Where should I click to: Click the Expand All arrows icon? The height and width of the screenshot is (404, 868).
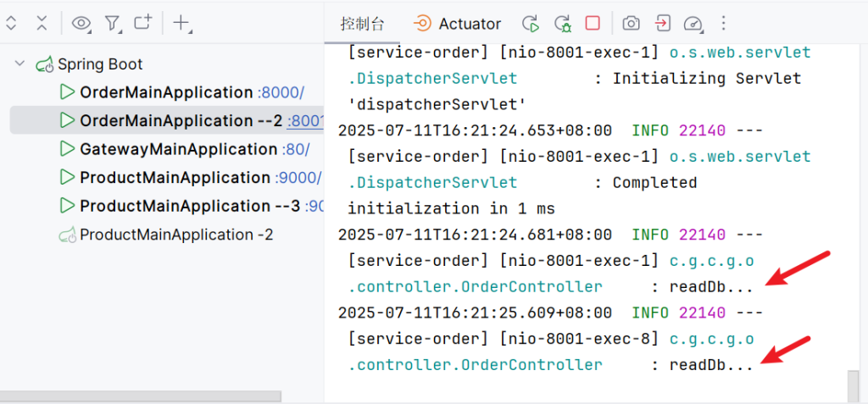click(x=11, y=24)
